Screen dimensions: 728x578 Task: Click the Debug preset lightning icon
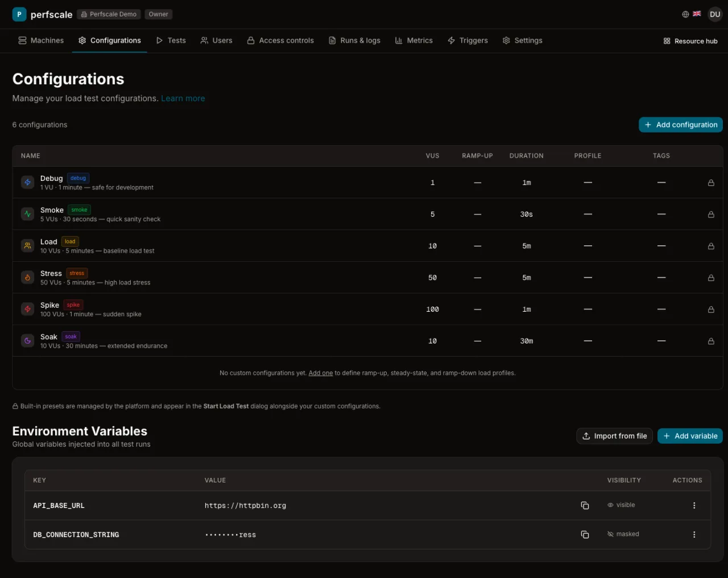tap(27, 183)
